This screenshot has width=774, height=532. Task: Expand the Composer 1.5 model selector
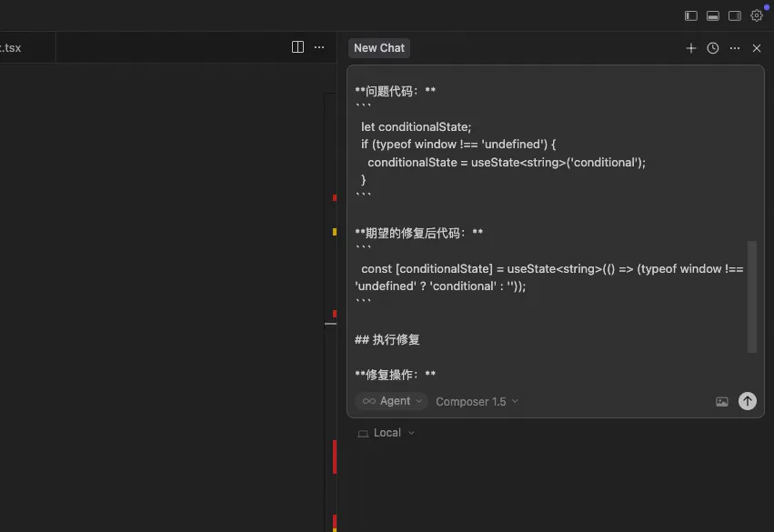click(477, 401)
